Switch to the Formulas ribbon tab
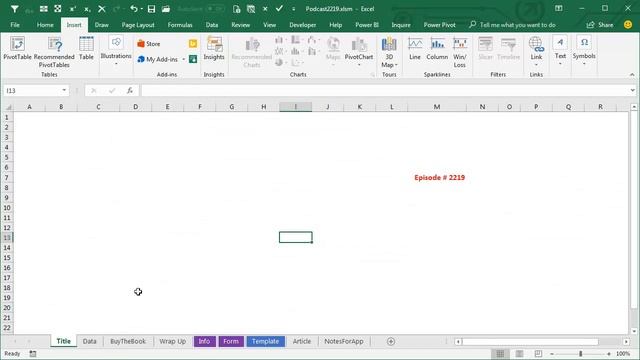Image resolution: width=640 pixels, height=360 pixels. (180, 25)
